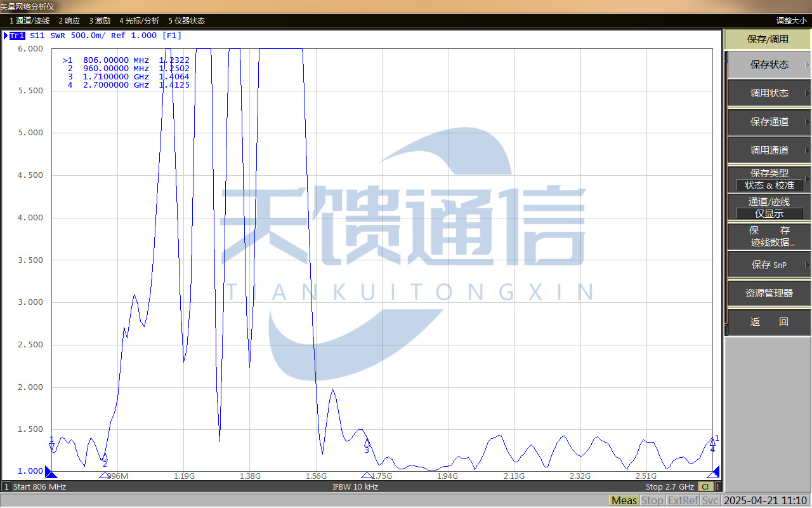This screenshot has height=508, width=812.
Task: Click the IFBW 10 kHz readout
Action: pyautogui.click(x=355, y=487)
